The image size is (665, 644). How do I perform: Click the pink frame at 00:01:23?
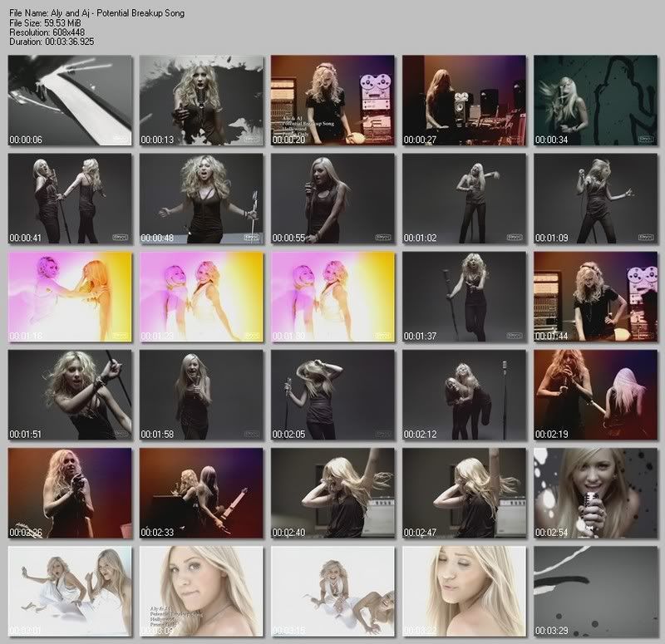pos(201,297)
